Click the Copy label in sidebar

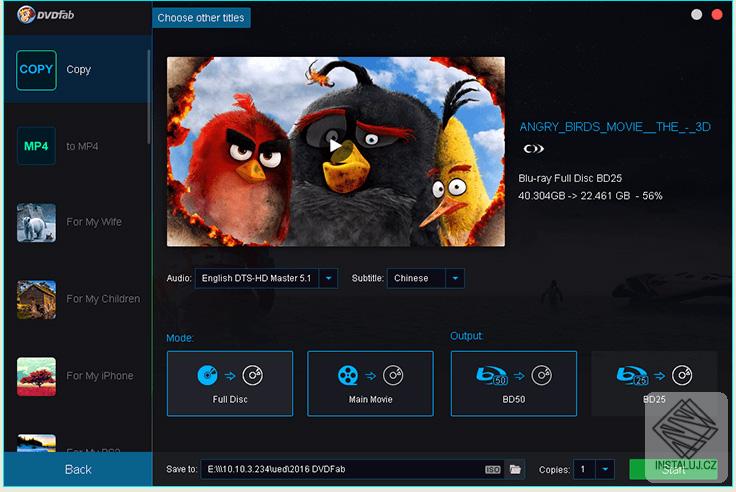[78, 69]
